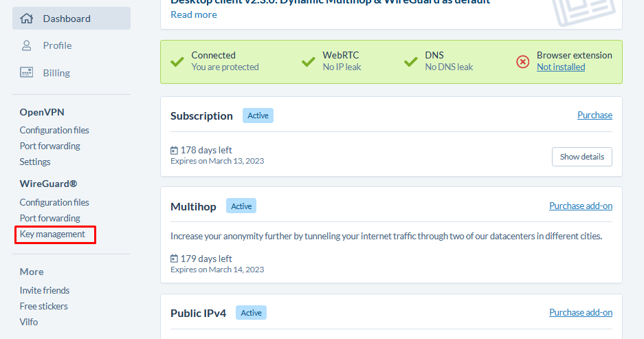
Task: Click the Not installed link
Action: coord(561,67)
